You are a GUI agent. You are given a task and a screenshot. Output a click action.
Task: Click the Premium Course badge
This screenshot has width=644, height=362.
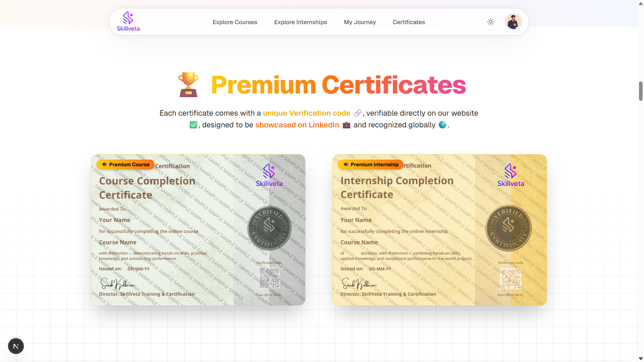click(125, 165)
